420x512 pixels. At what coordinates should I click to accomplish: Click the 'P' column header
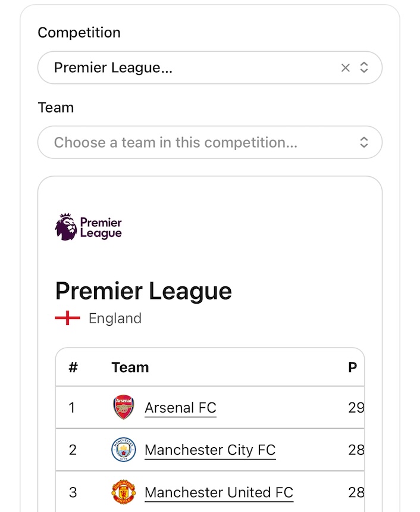coord(353,367)
